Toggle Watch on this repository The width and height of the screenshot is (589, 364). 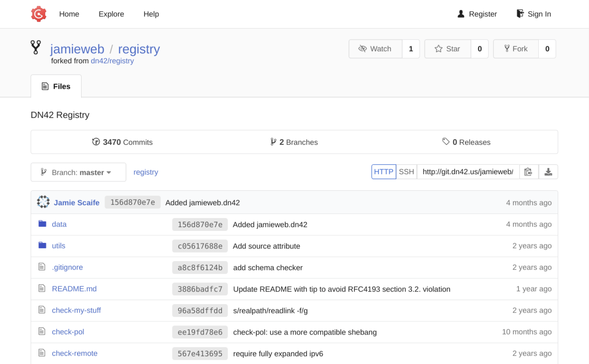point(375,49)
